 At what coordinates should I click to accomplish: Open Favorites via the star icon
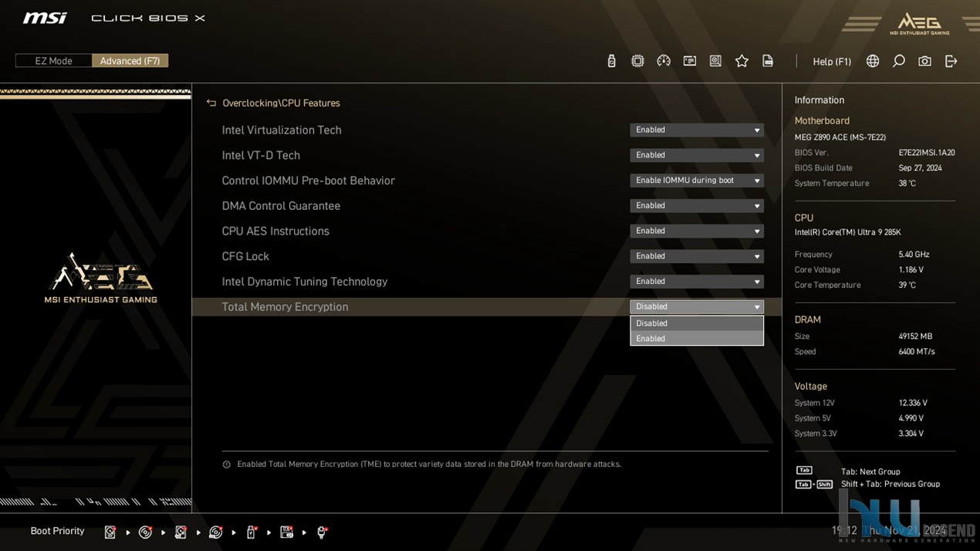pyautogui.click(x=742, y=61)
